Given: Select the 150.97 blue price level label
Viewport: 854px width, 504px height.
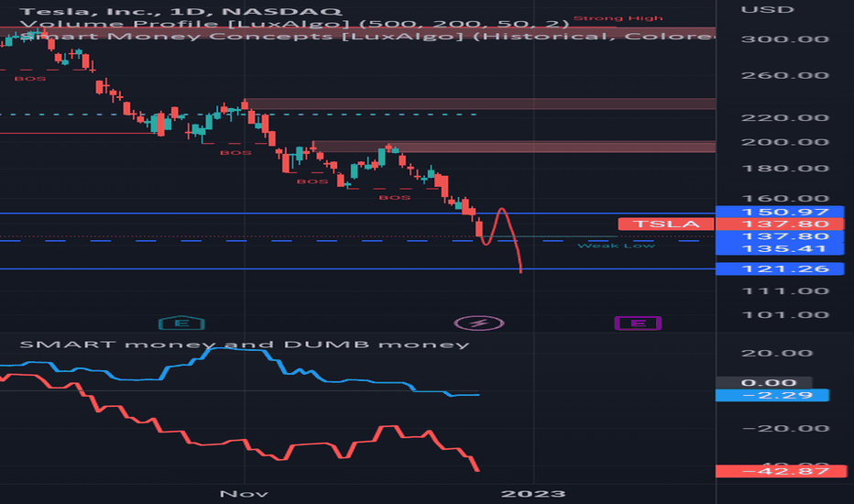Looking at the screenshot, I should click(780, 212).
